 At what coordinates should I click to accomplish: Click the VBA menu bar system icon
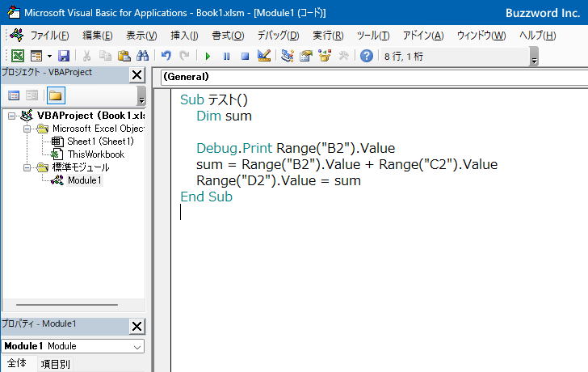pyautogui.click(x=16, y=36)
